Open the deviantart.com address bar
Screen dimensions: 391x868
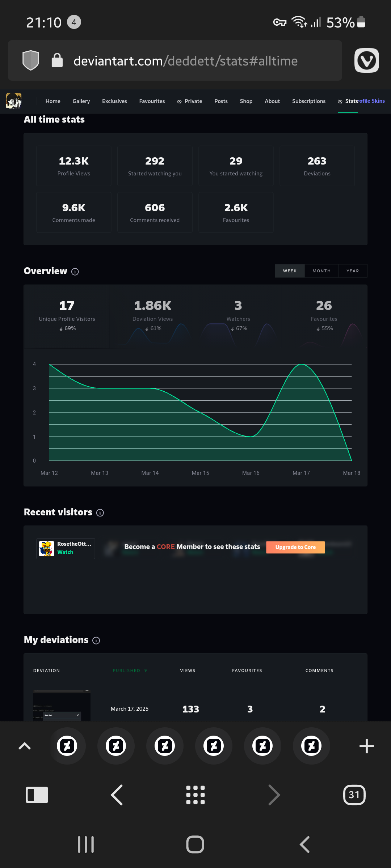[x=175, y=60]
